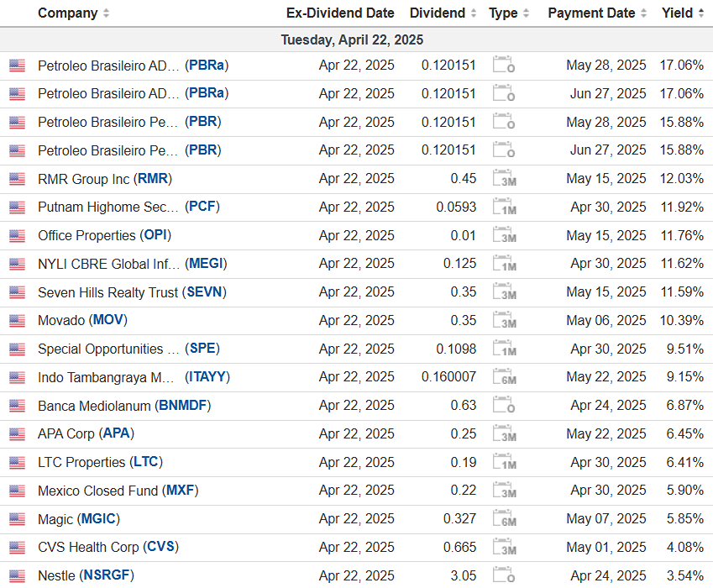Click the flag icon next to CVS Health Corp

tap(17, 548)
